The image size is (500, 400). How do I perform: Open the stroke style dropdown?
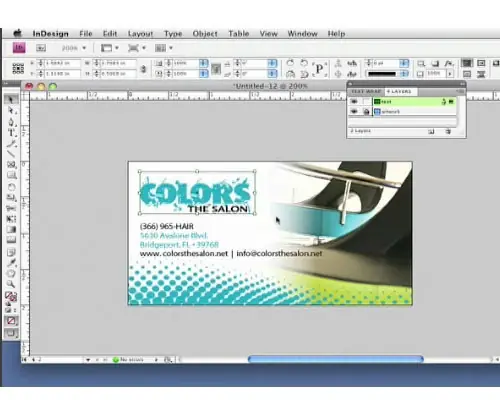pyautogui.click(x=404, y=73)
